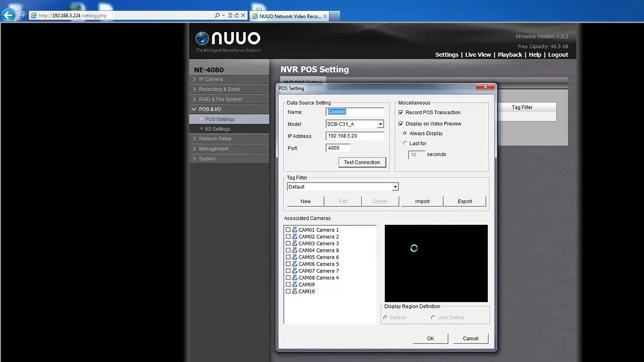
Task: Click the IP camera icon beside CAM04 Camera 8
Action: [x=295, y=250]
